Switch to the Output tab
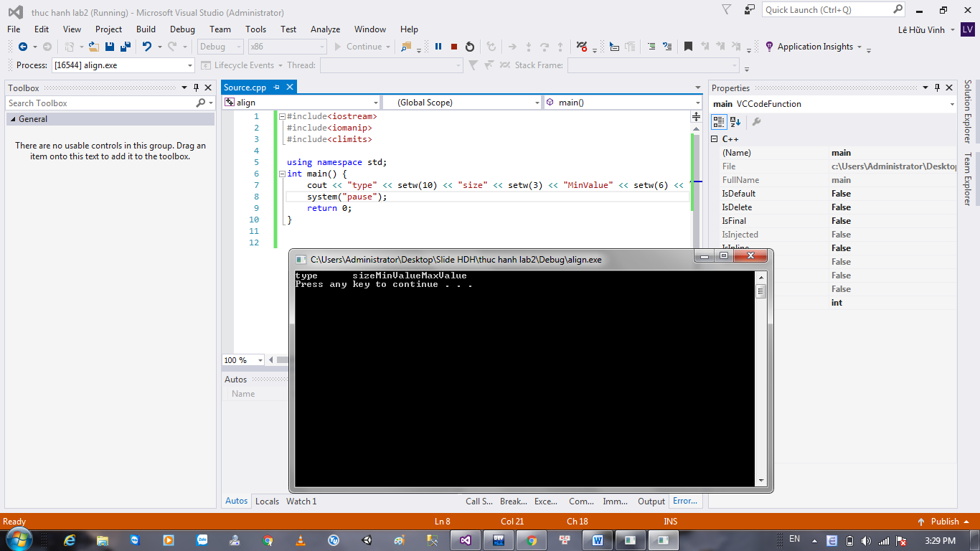The width and height of the screenshot is (980, 551). point(650,501)
